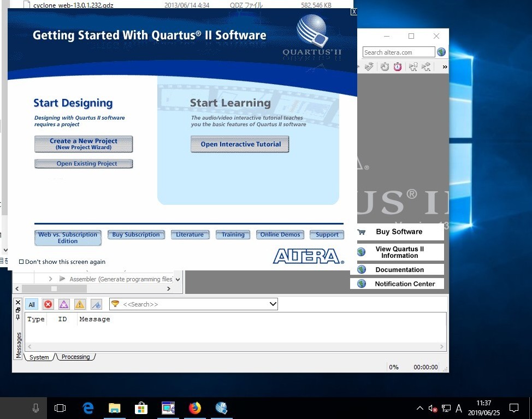Toggle the flagged messages filter icon
The width and height of the screenshot is (532, 419).
(96, 304)
